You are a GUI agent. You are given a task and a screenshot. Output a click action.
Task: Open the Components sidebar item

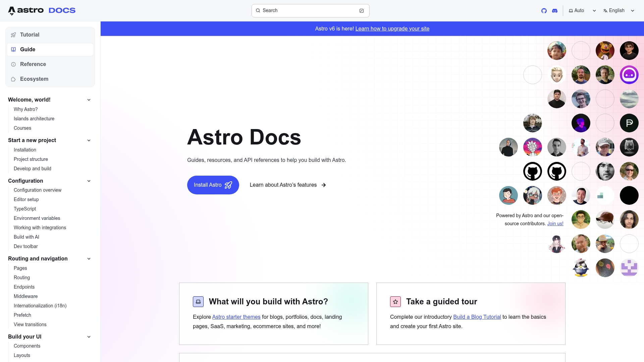27,346
